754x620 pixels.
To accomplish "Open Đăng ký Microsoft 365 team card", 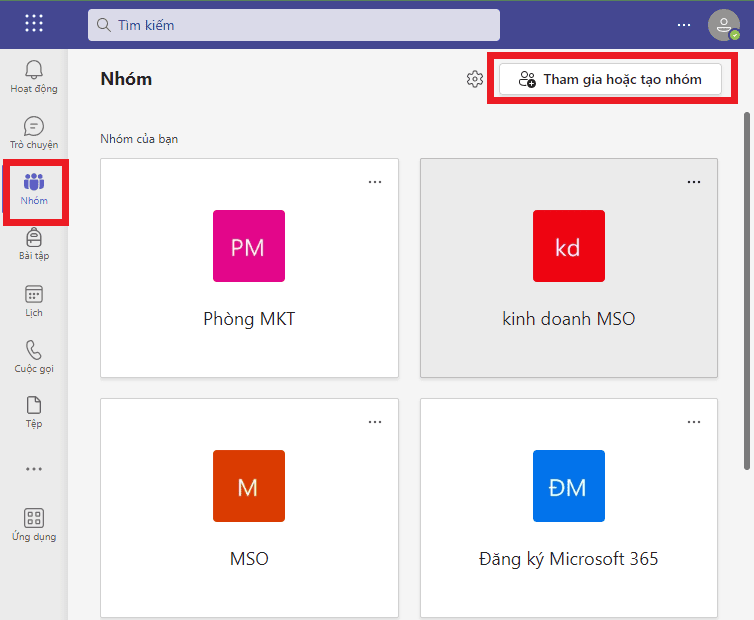I will pos(569,508).
